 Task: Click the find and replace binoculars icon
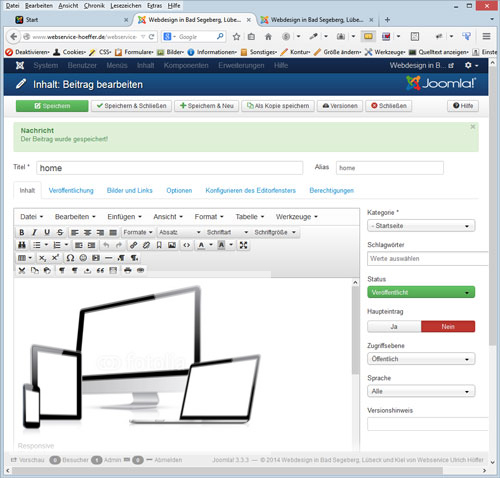(22, 245)
